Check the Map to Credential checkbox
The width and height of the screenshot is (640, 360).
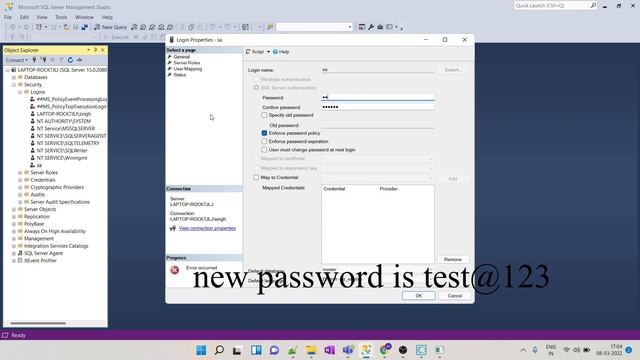pyautogui.click(x=256, y=178)
